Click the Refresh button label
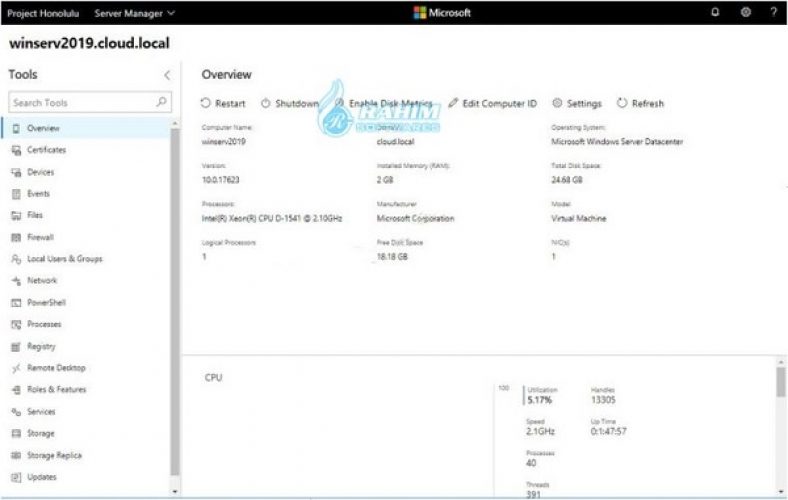This screenshot has width=788, height=500. 648,104
